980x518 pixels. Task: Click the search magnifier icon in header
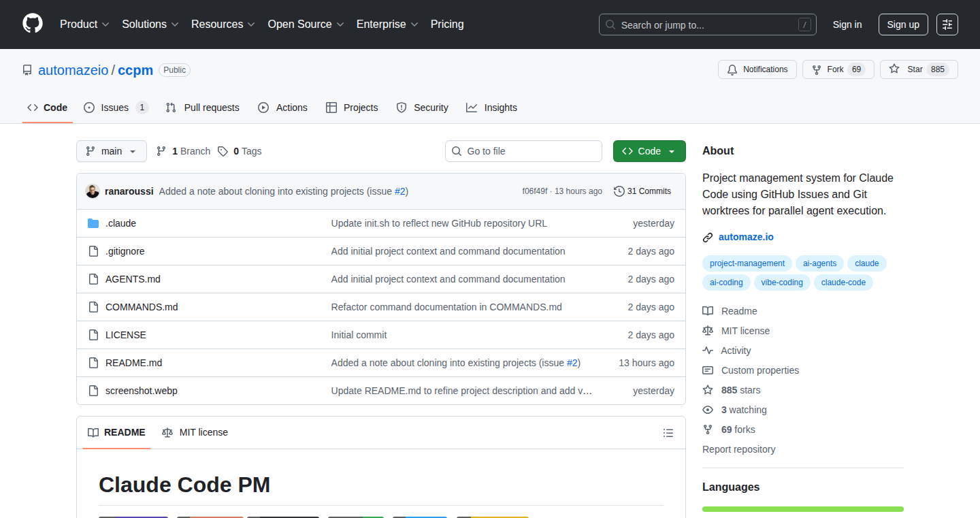click(610, 25)
